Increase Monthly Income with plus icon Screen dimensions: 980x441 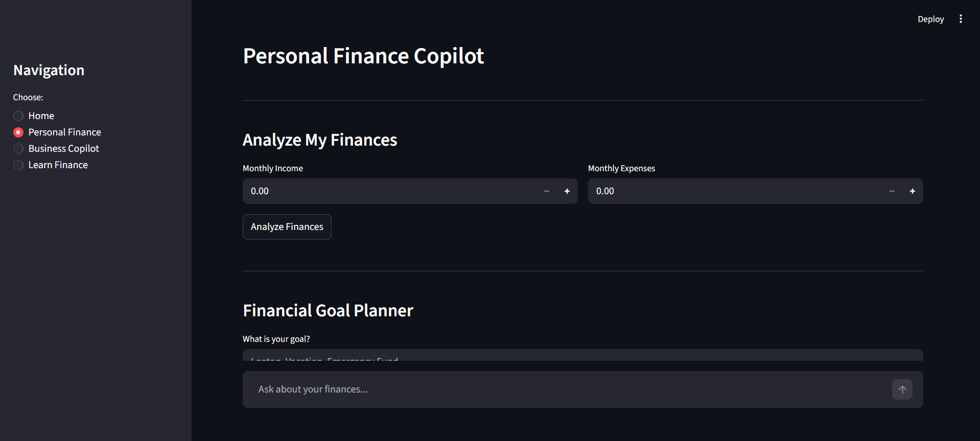[x=567, y=191]
